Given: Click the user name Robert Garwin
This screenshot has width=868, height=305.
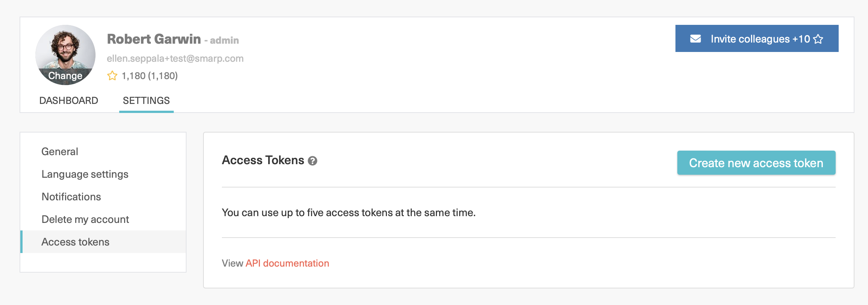Looking at the screenshot, I should [x=154, y=39].
